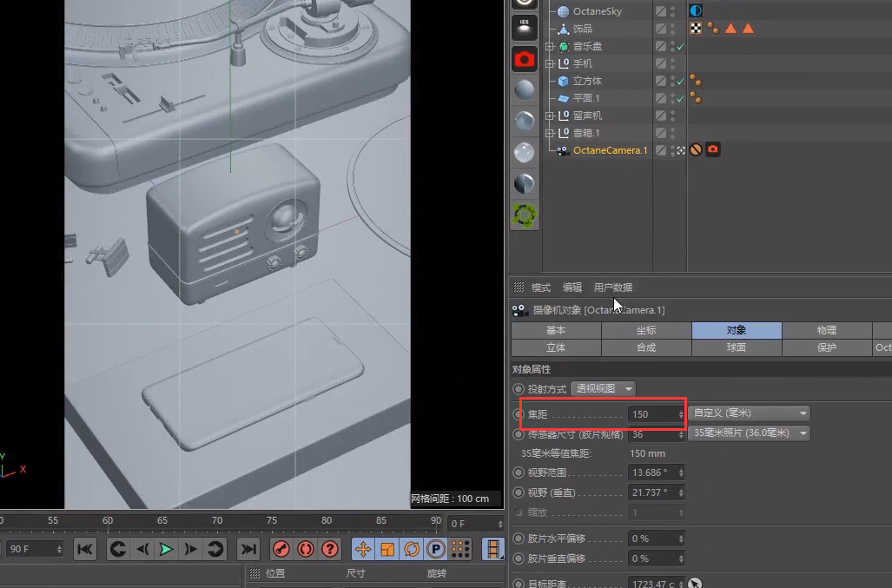Enable position keyframe move icon
This screenshot has width=892, height=588.
point(363,549)
